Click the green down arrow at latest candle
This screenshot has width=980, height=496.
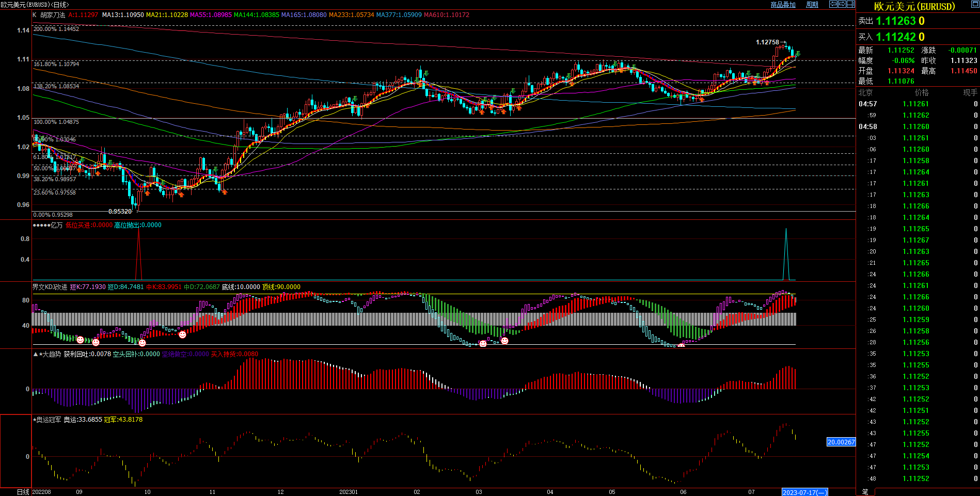click(x=798, y=54)
